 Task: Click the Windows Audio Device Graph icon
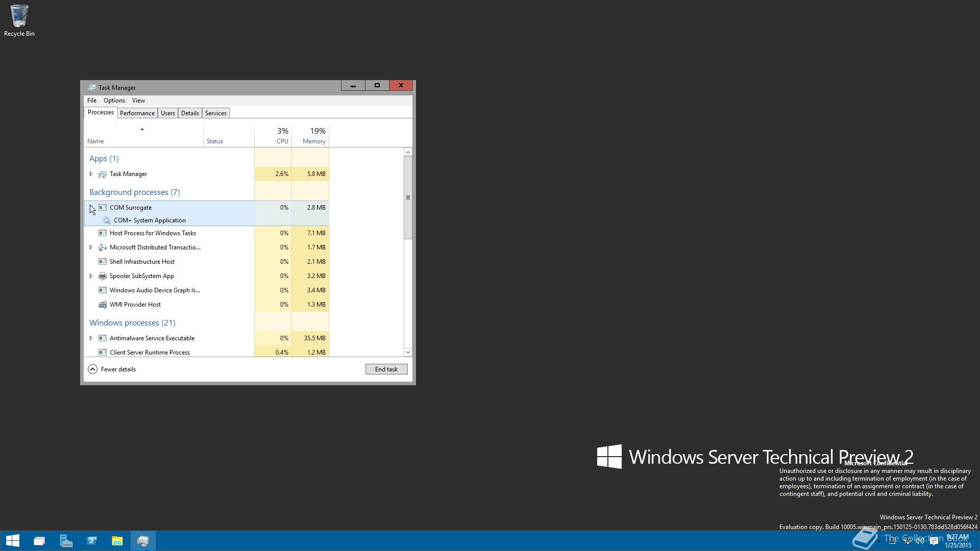click(103, 290)
